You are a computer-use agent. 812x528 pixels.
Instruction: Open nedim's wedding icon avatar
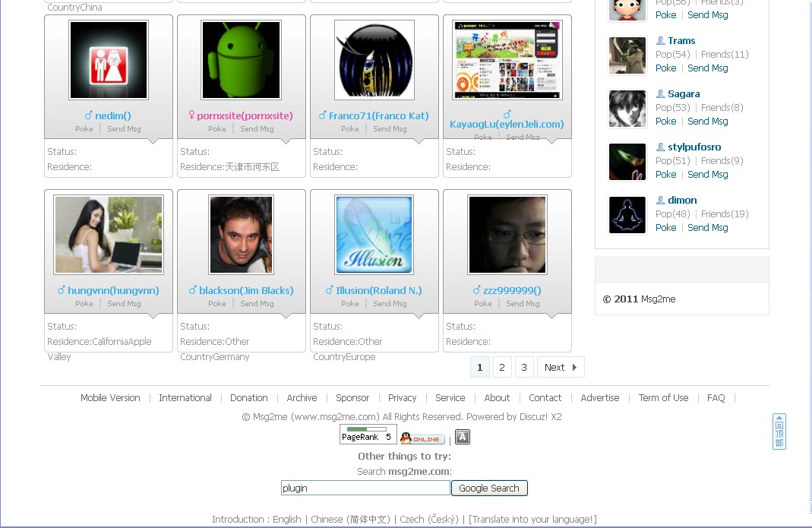pyautogui.click(x=109, y=60)
